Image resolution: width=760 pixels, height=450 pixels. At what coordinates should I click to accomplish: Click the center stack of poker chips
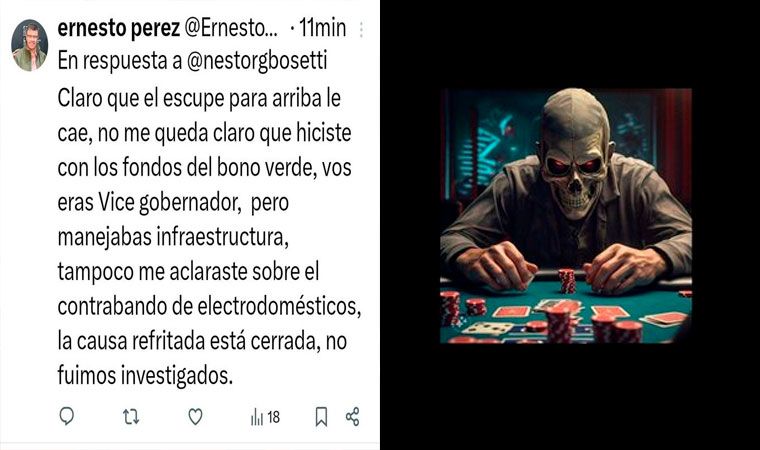pyautogui.click(x=567, y=281)
